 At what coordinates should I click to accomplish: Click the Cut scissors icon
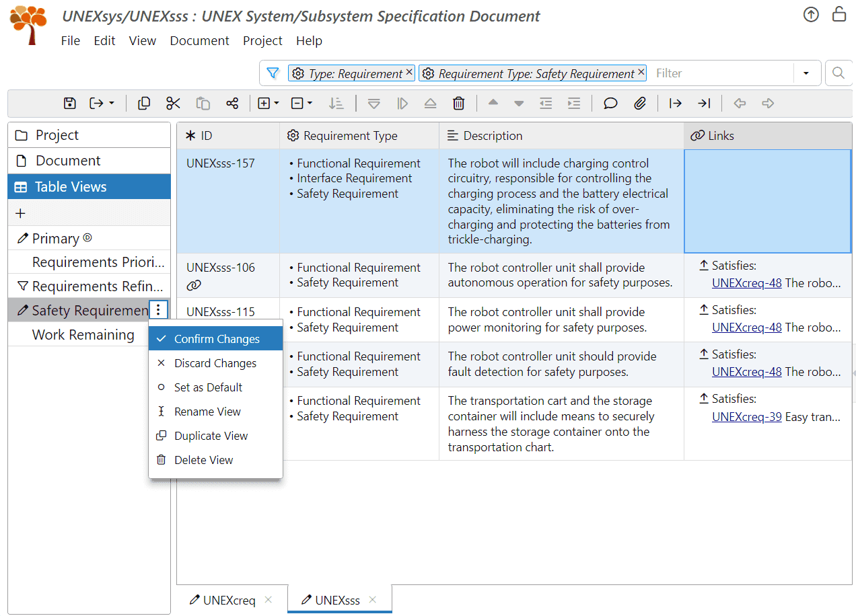pos(173,103)
